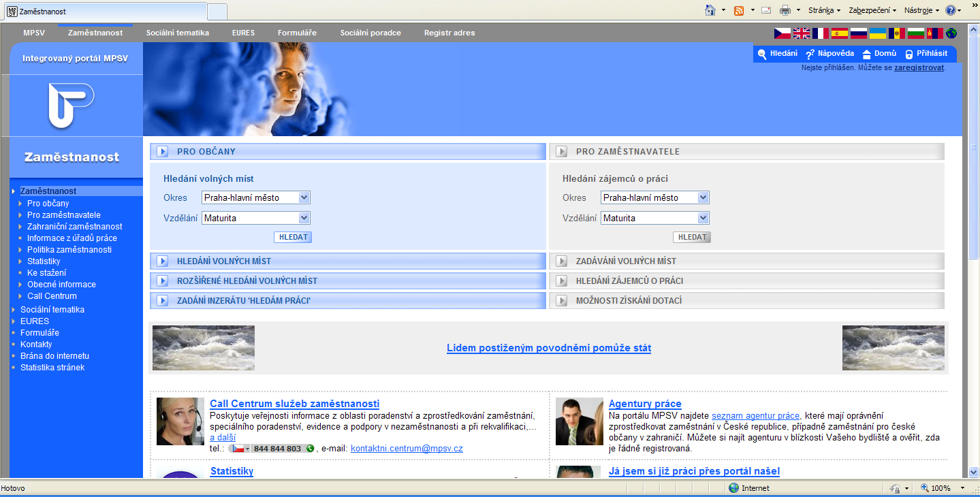Image resolution: width=980 pixels, height=497 pixels.
Task: Click the Call Centrum operator photo
Action: [180, 421]
